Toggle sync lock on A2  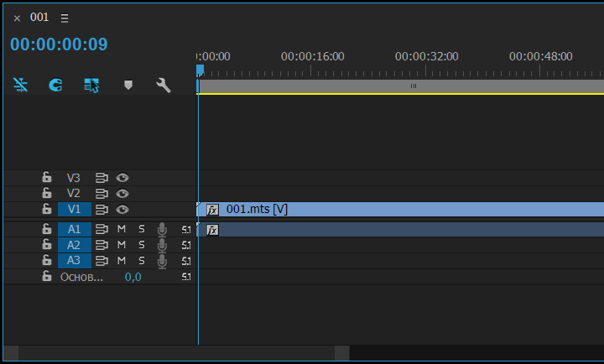tap(102, 245)
